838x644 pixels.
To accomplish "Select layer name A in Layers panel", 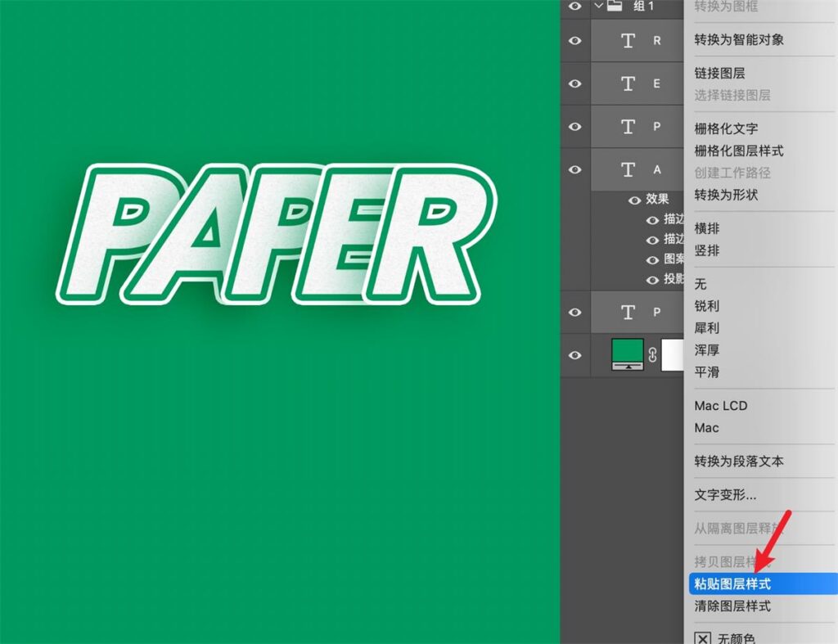I will (x=657, y=169).
